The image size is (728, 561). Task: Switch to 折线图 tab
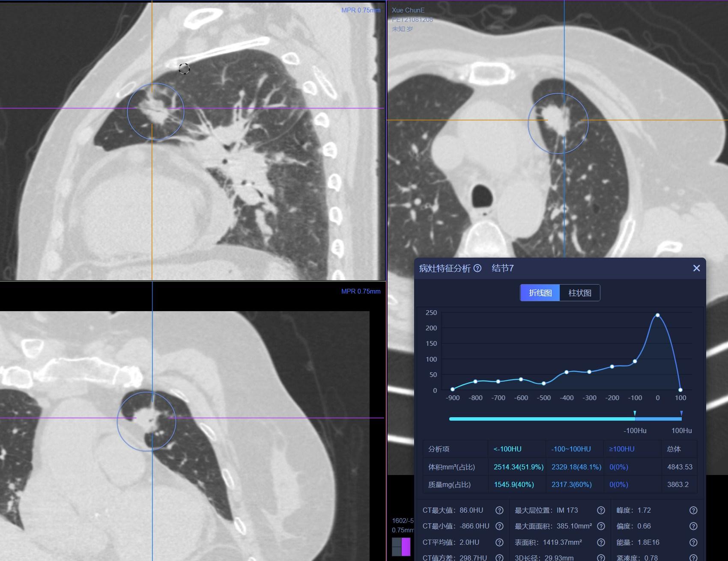click(540, 293)
